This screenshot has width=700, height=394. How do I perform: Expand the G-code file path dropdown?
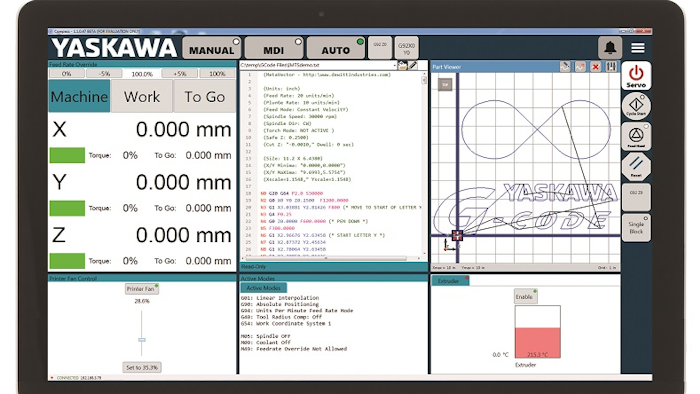(x=395, y=66)
